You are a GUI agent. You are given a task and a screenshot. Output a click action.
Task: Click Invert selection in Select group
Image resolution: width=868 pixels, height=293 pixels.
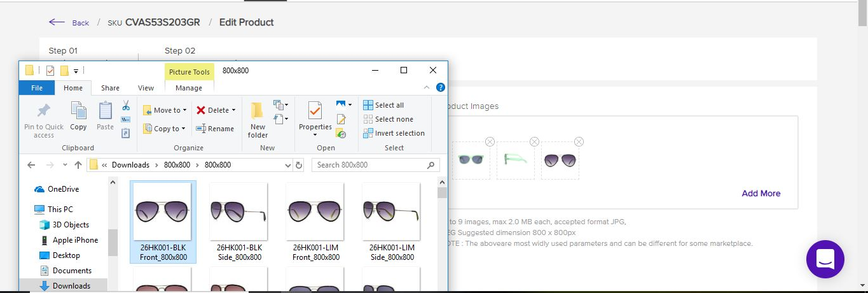click(394, 133)
